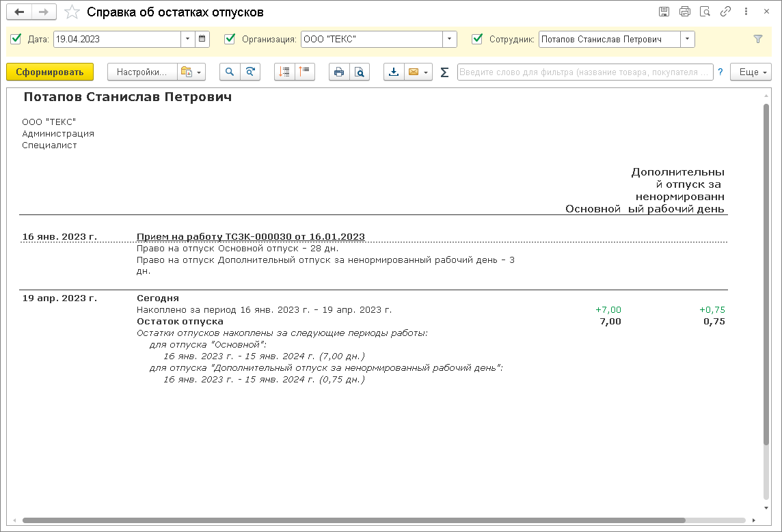Save report to file with download icon
The image size is (782, 532).
(394, 72)
